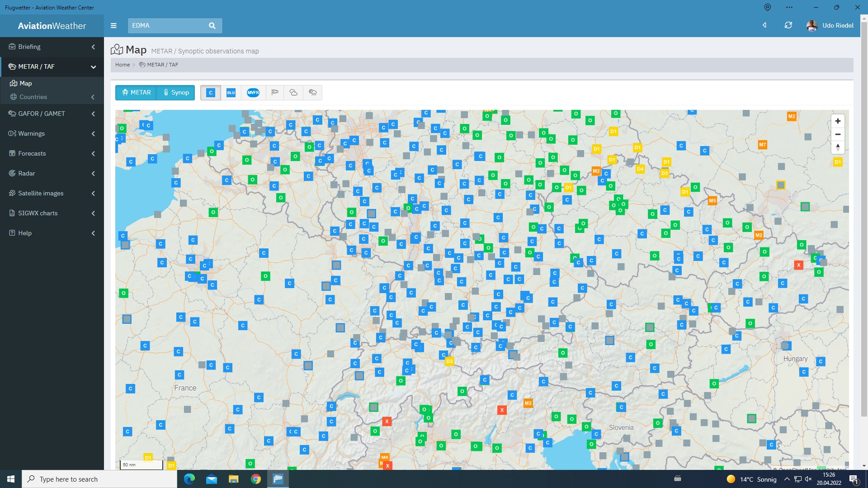
Task: Click the left-arrow back icon in header
Action: tap(764, 25)
